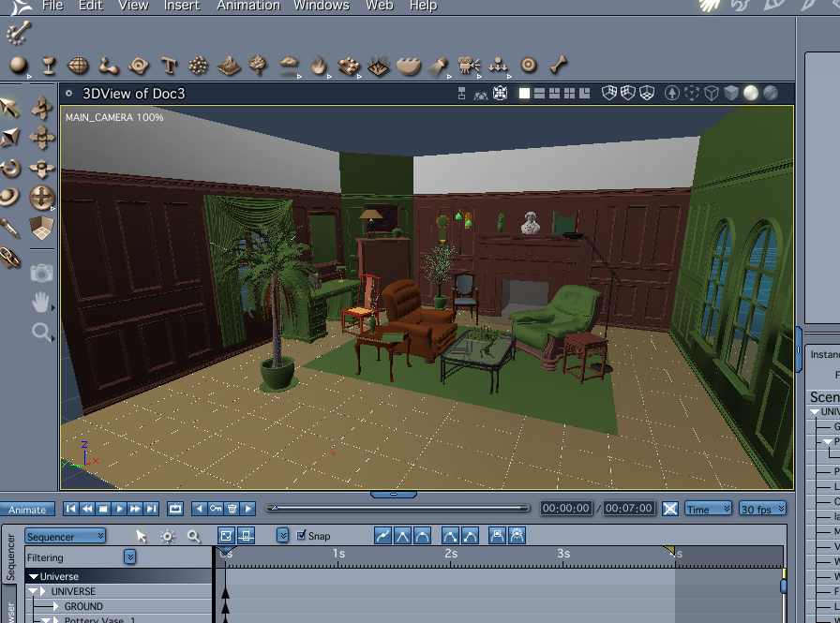
Task: Click the yellow render range end marker
Action: (669, 550)
